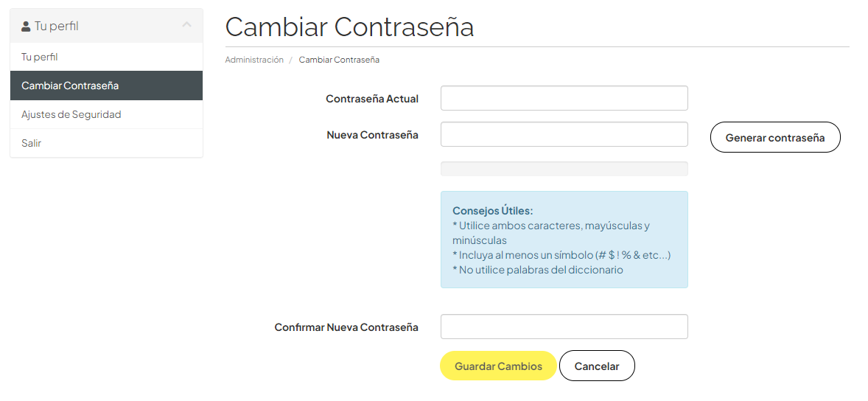
Task: Click the Confirmar Nueva Contraseña label
Action: click(x=346, y=327)
